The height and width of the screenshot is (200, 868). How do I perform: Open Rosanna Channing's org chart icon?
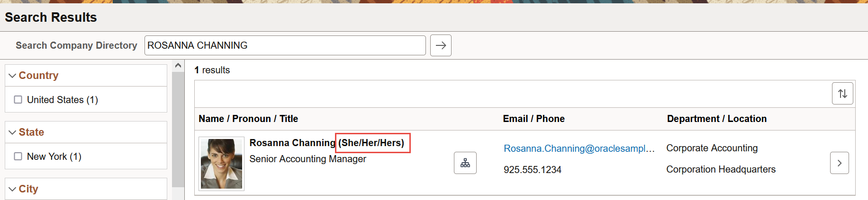[465, 163]
